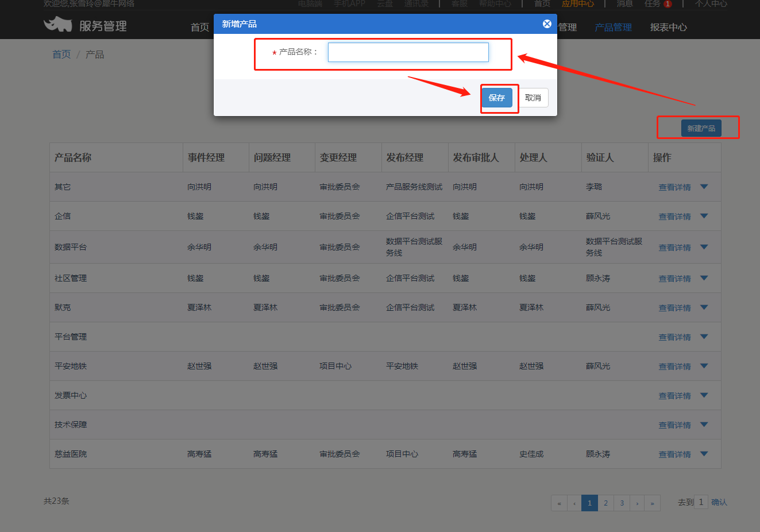Screen dimensions: 760x532
Task: View details of 企信 product
Action: pos(674,217)
